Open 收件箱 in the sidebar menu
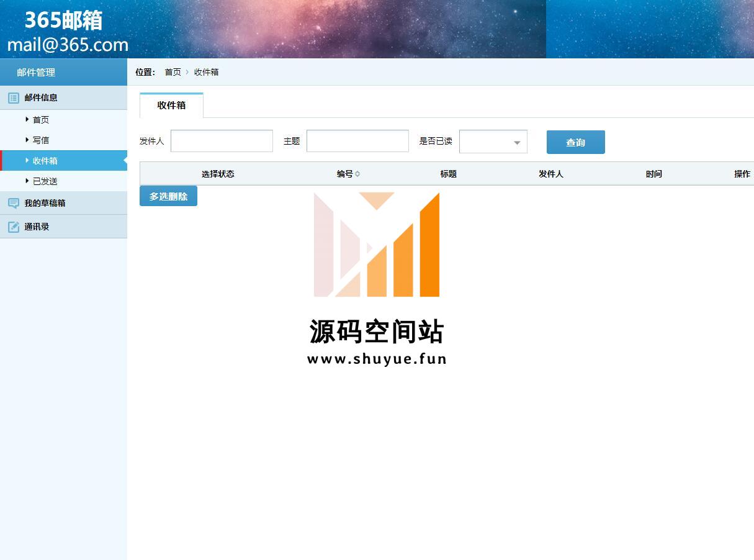Viewport: 754px width, 560px height. (x=45, y=161)
